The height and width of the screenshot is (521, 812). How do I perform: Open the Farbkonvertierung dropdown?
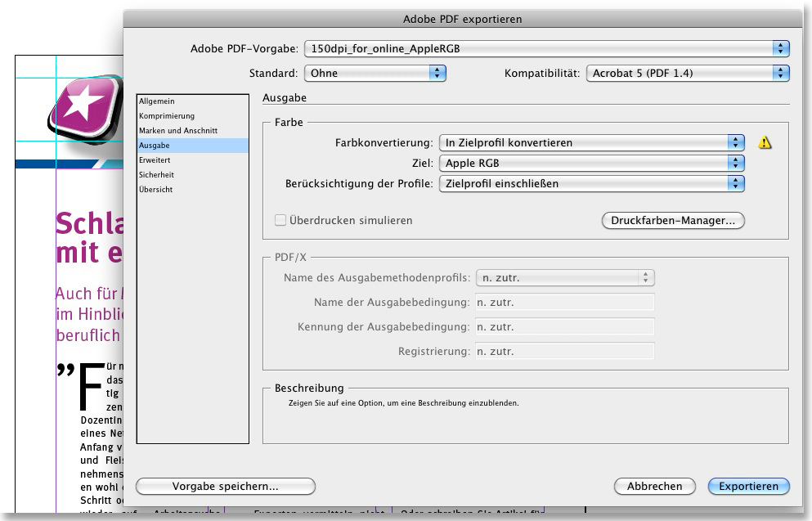[x=592, y=142]
